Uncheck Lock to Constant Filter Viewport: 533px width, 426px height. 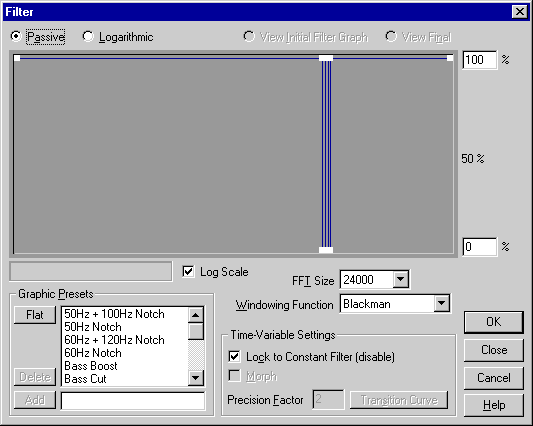click(234, 357)
